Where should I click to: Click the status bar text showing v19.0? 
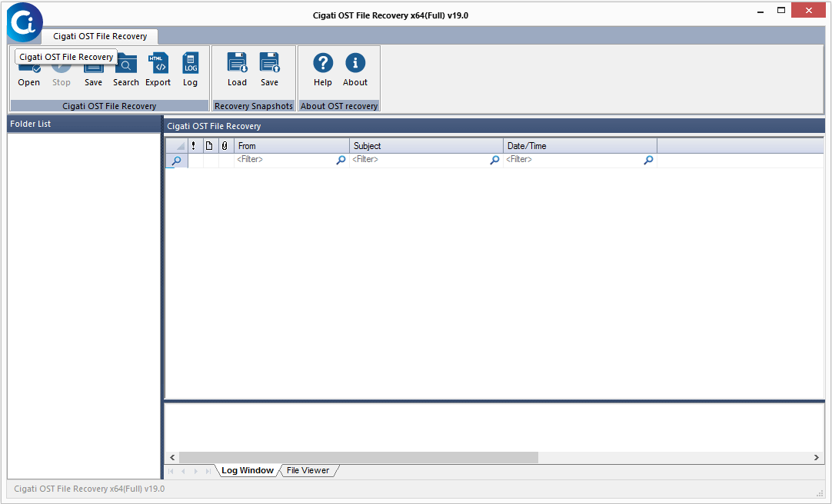89,489
